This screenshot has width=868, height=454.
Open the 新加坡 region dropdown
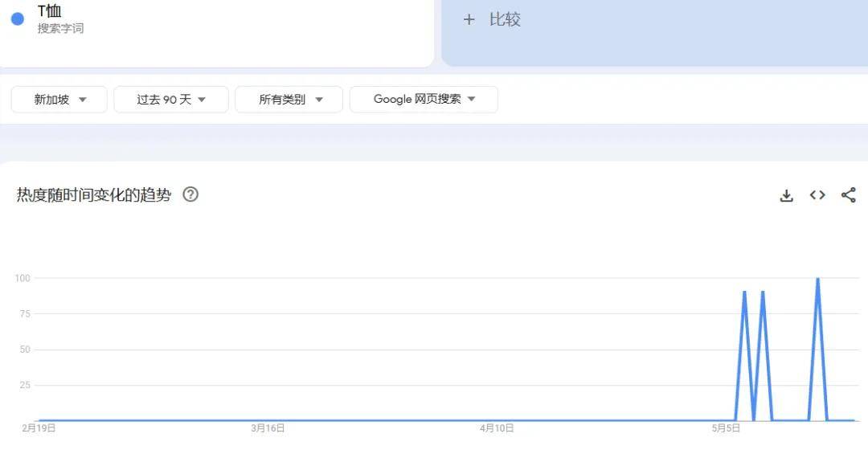coord(59,100)
